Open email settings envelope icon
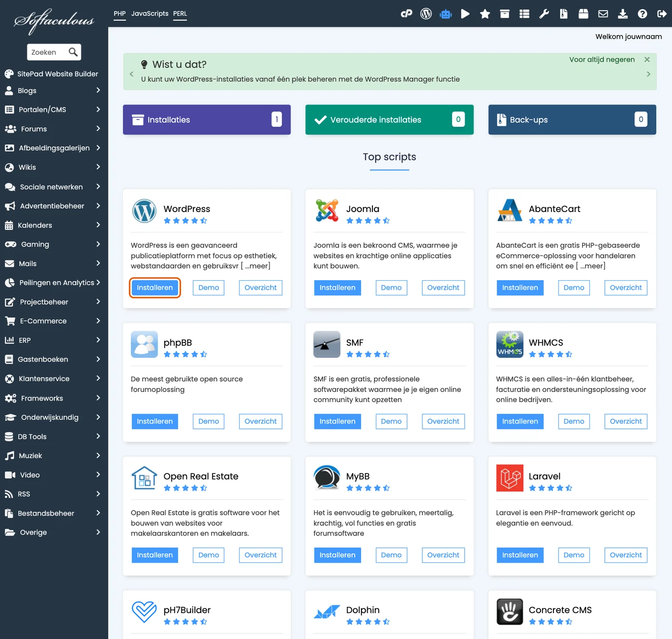 (603, 14)
